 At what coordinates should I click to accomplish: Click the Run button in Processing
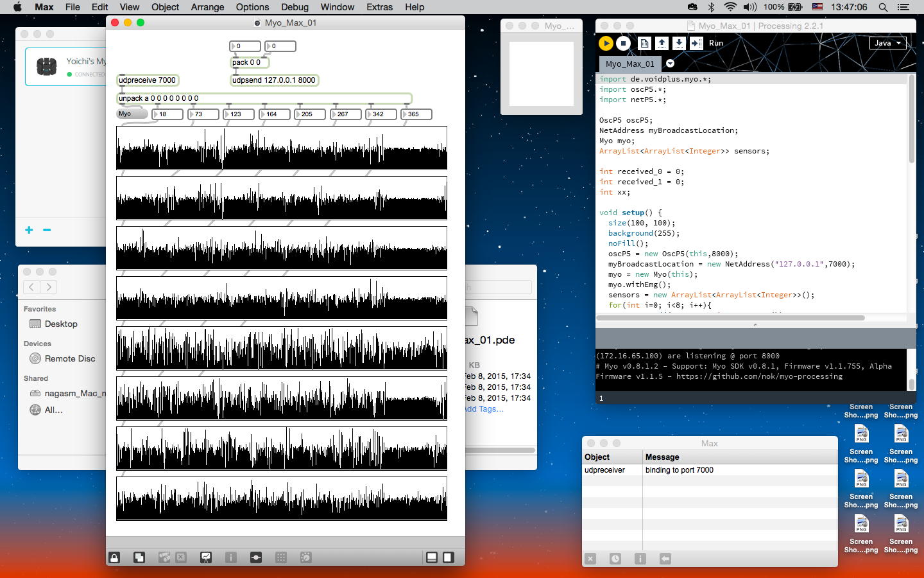click(605, 43)
